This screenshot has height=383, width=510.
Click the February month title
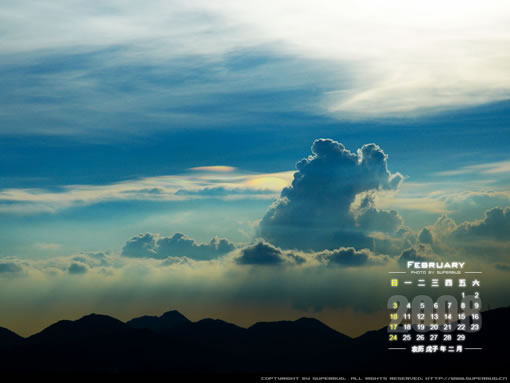click(435, 265)
